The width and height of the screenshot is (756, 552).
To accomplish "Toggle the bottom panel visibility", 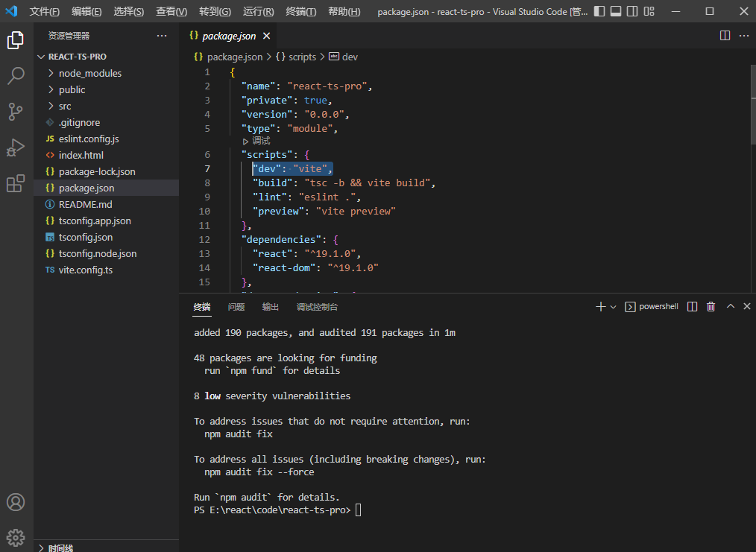I will point(616,11).
